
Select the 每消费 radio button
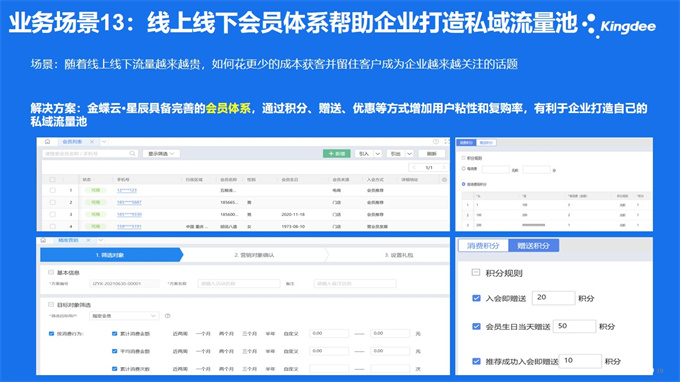[x=464, y=169]
